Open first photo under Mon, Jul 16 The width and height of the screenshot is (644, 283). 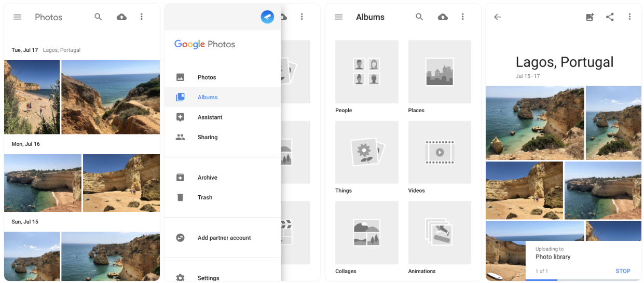43,183
